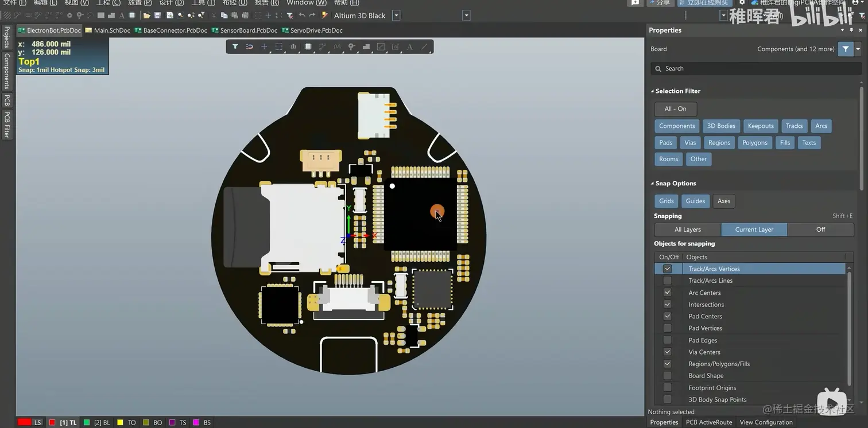The image size is (868, 428).
Task: Open the dropdown arrow beside the Properties filter button
Action: pos(858,49)
